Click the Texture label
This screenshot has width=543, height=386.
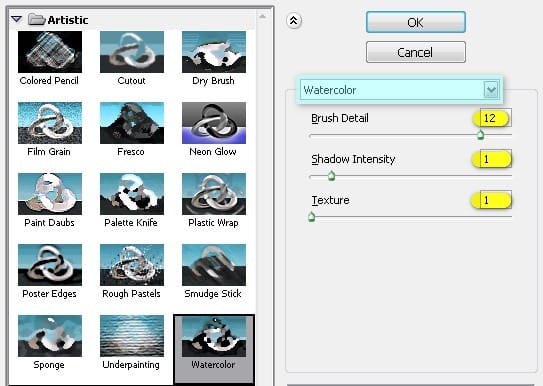[330, 200]
